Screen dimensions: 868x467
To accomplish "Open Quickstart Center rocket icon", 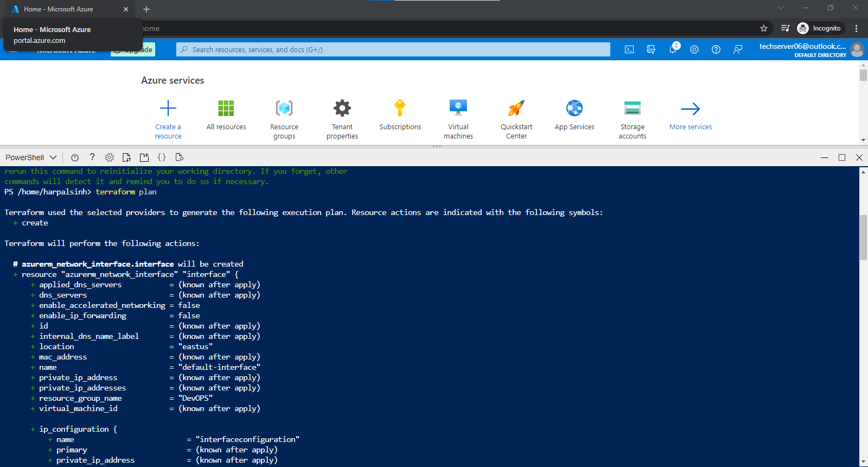I will (516, 108).
